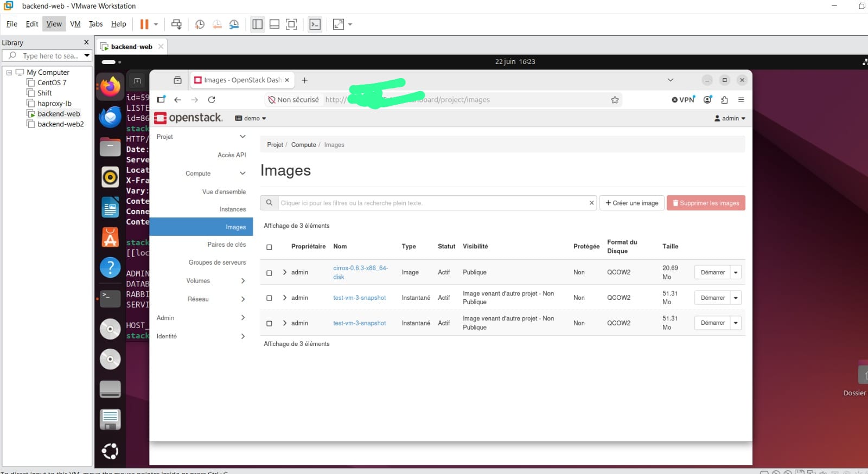Open the VMware Tabs menu
Image resolution: width=868 pixels, height=474 pixels.
95,24
